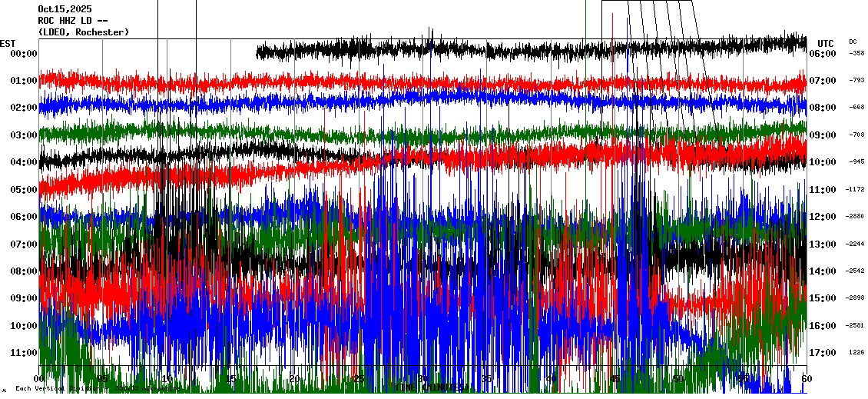Select the 08:00 EST row label
This screenshot has height=399, width=868.
point(24,271)
